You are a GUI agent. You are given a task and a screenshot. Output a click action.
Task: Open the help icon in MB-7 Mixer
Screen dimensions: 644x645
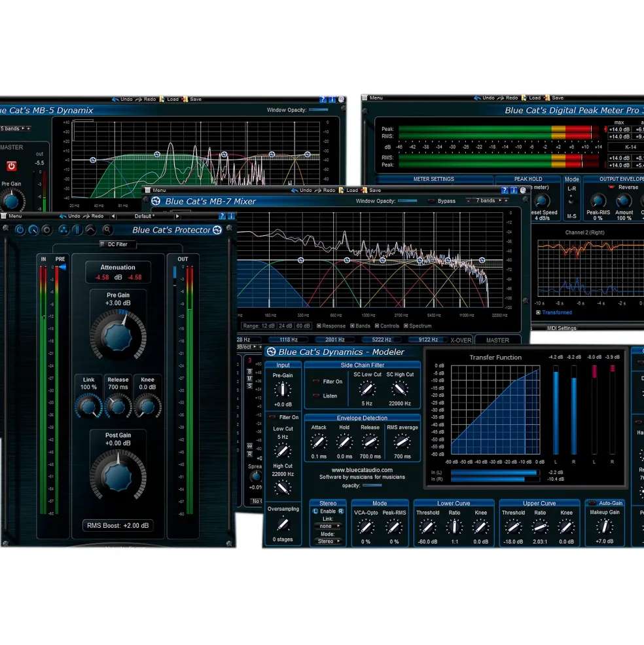[x=505, y=190]
